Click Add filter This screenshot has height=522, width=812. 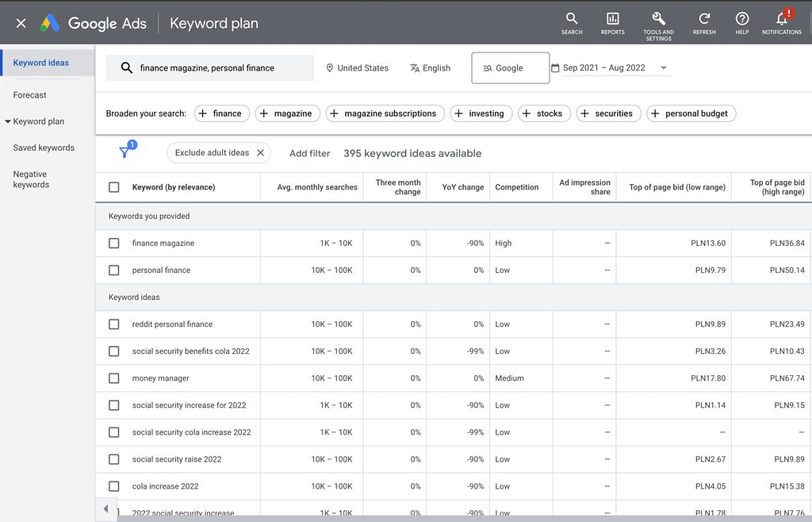coord(309,153)
